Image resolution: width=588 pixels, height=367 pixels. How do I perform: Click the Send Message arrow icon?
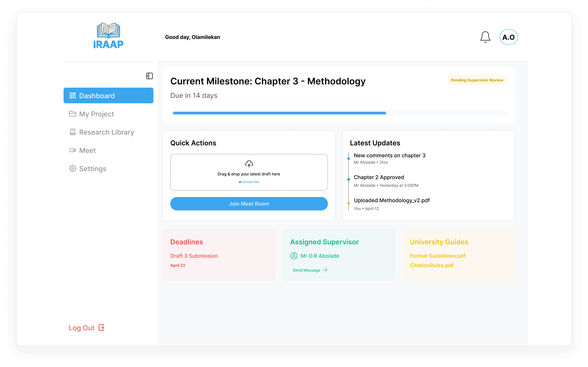point(325,270)
